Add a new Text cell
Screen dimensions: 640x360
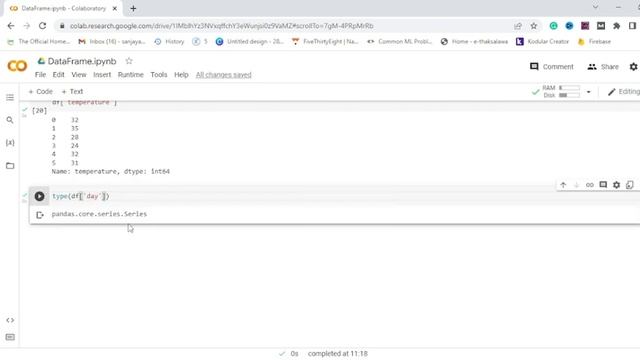(72, 91)
